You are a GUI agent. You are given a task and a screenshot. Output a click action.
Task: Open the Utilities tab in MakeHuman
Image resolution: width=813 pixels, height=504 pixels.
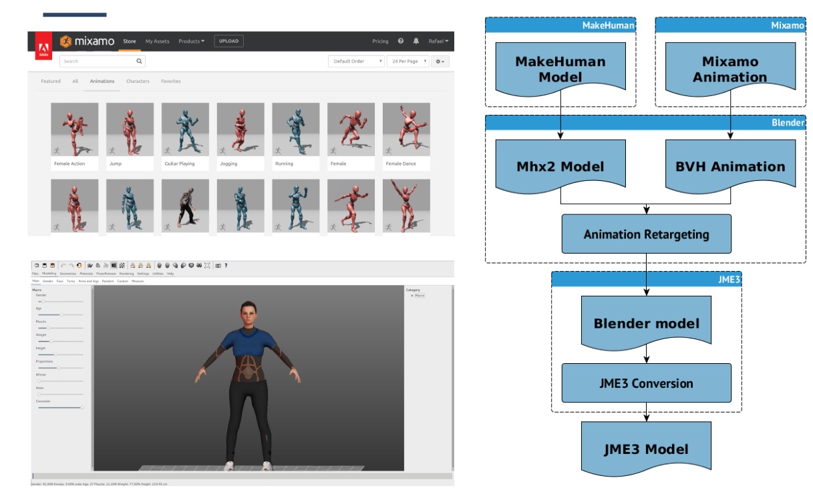click(x=158, y=274)
